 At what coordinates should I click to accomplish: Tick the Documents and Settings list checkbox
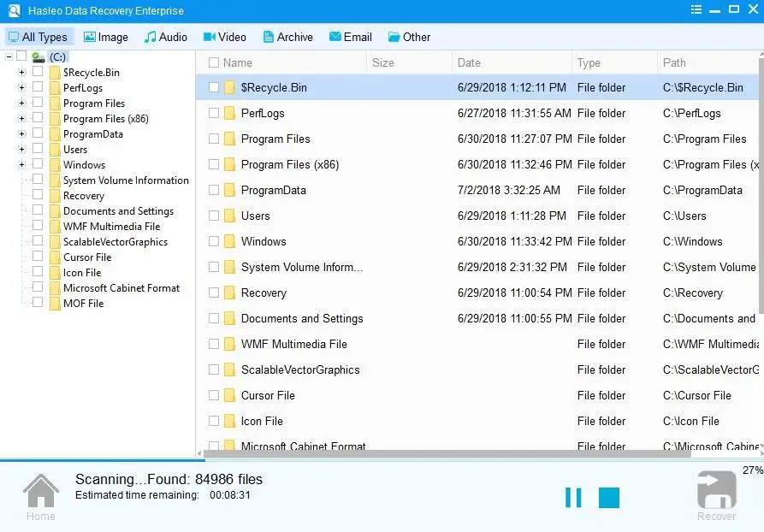213,318
